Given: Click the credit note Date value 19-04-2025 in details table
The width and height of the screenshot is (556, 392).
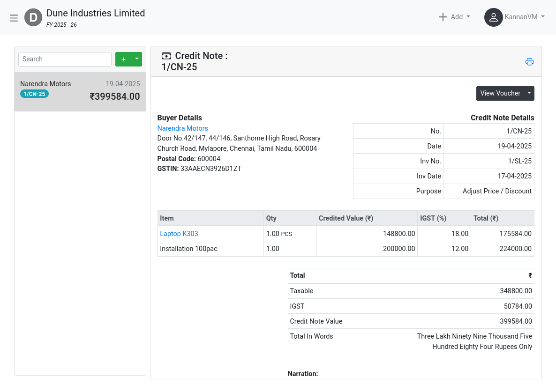Looking at the screenshot, I should coord(515,146).
